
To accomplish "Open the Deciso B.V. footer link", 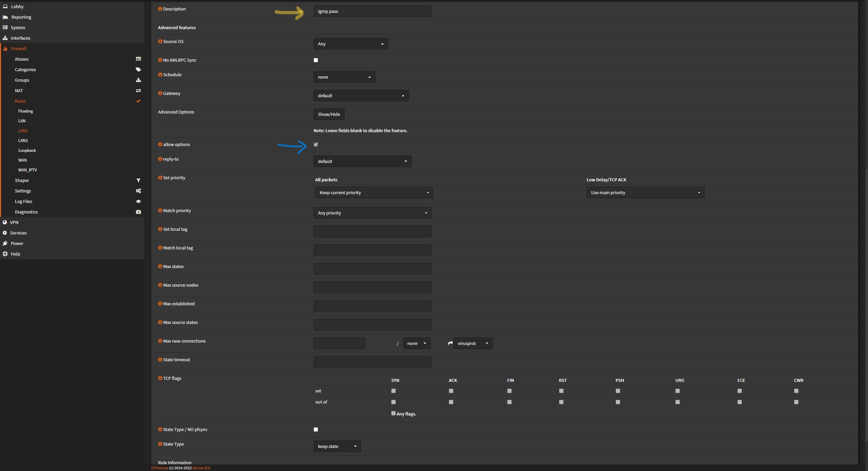I will click(x=201, y=468).
